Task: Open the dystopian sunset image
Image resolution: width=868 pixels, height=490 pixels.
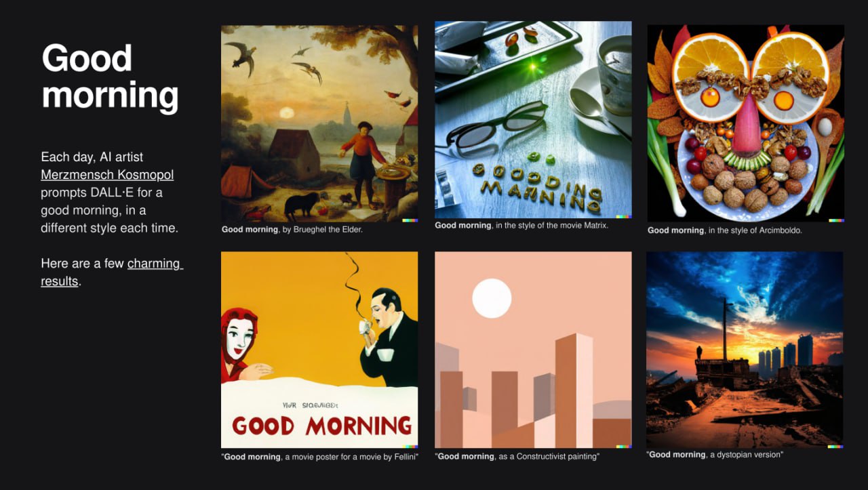Action: [745, 350]
